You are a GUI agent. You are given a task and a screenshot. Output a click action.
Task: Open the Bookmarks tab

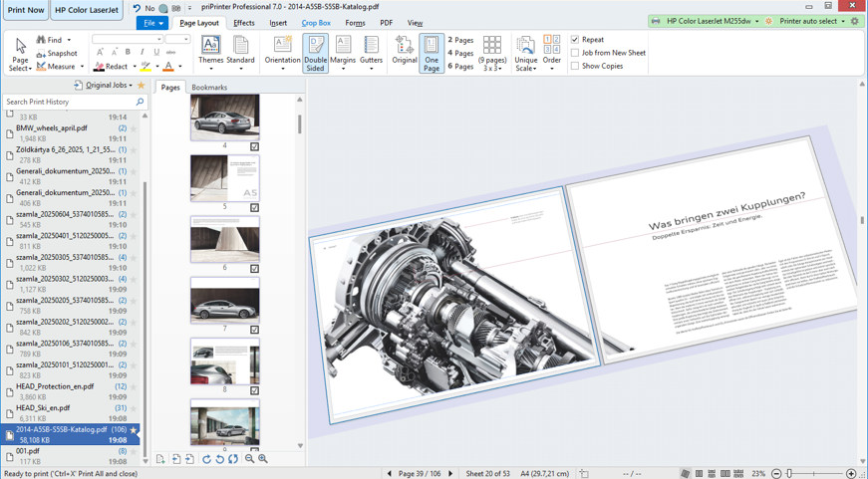coord(209,88)
